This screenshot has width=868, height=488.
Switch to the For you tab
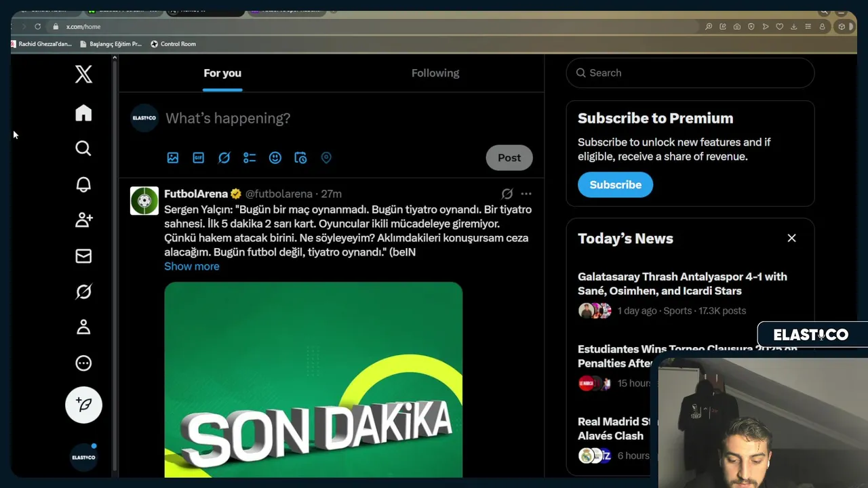222,73
